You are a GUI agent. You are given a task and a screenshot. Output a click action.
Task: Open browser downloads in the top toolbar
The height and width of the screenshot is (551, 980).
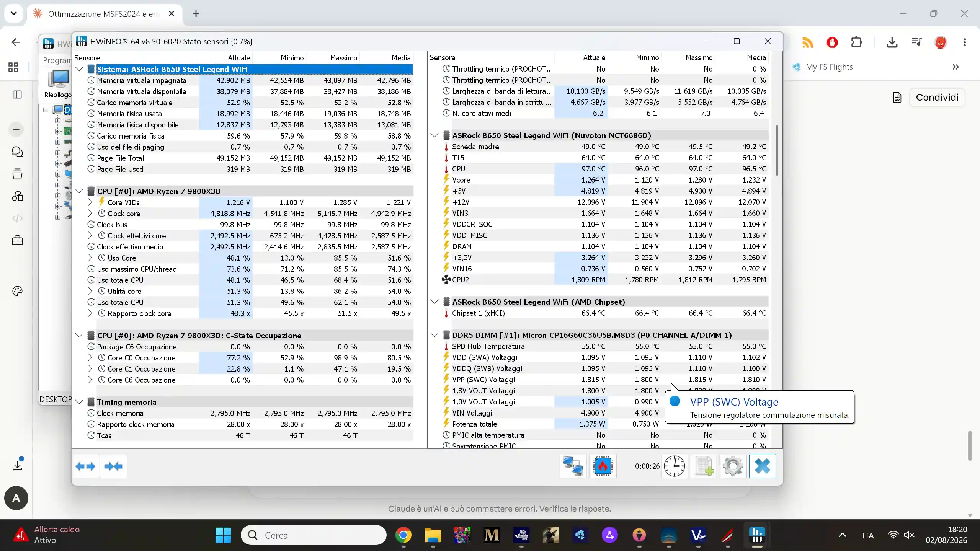coord(892,42)
